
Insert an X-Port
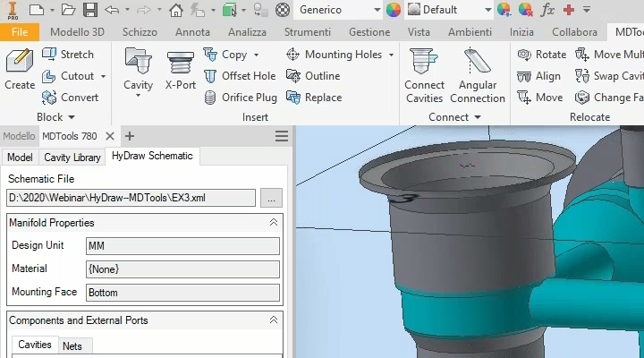181,69
